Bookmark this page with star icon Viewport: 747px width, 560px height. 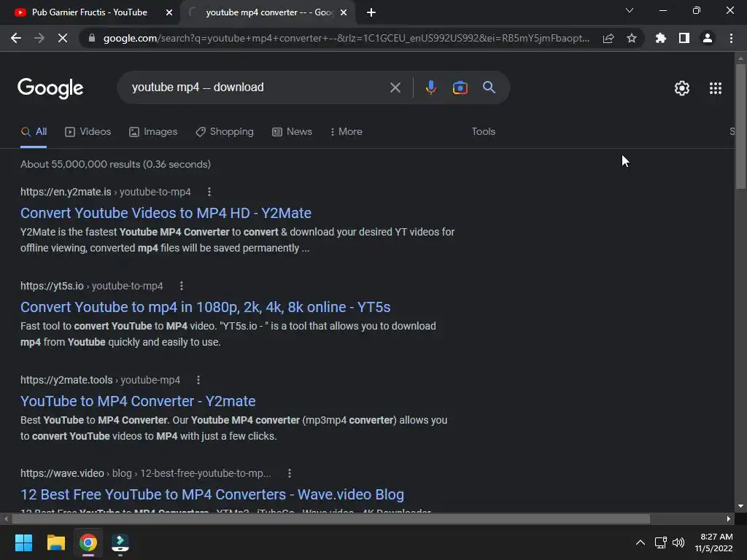coord(632,38)
